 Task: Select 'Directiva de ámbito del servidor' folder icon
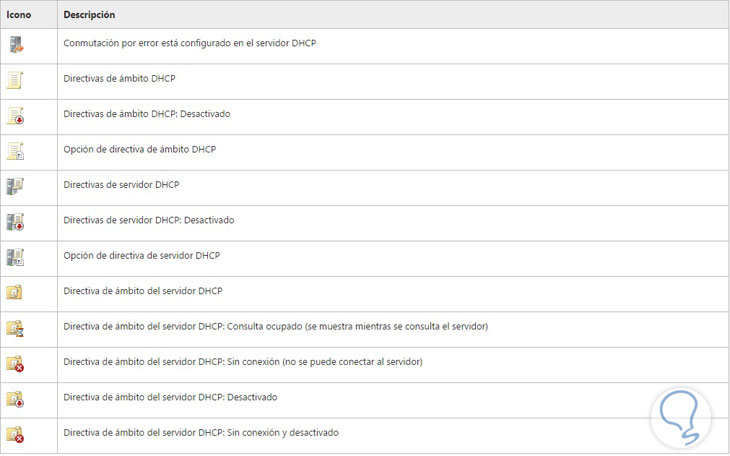(x=15, y=292)
